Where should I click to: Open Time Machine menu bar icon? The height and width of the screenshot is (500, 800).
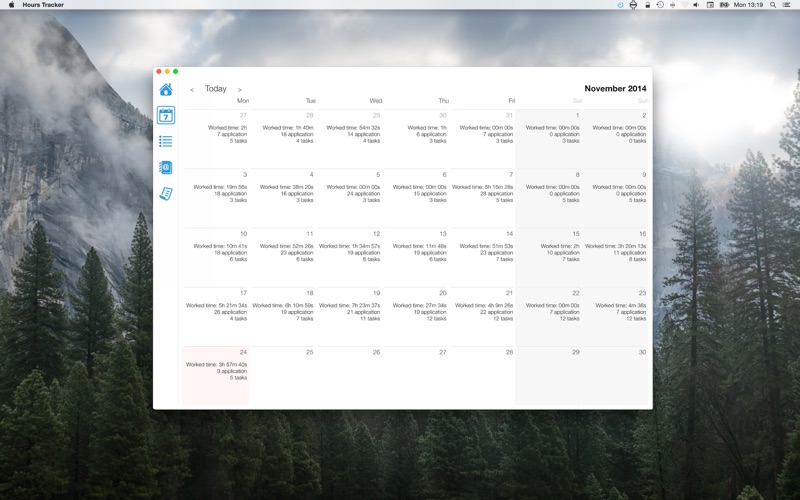[x=660, y=5]
